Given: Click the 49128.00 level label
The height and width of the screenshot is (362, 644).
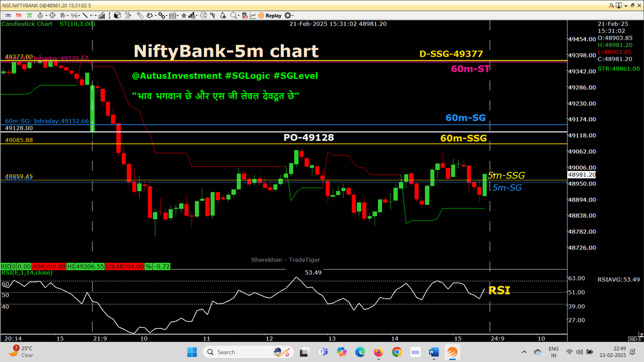Looking at the screenshot, I should pos(19,129).
